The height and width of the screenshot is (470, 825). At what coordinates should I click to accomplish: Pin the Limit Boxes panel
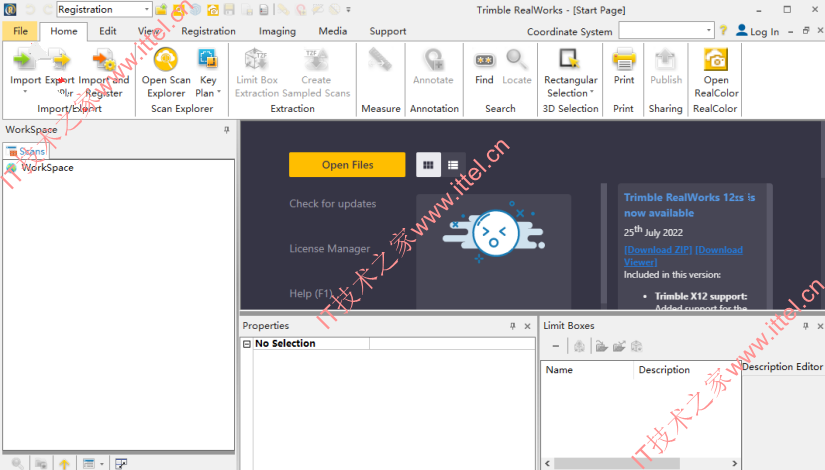coord(806,326)
